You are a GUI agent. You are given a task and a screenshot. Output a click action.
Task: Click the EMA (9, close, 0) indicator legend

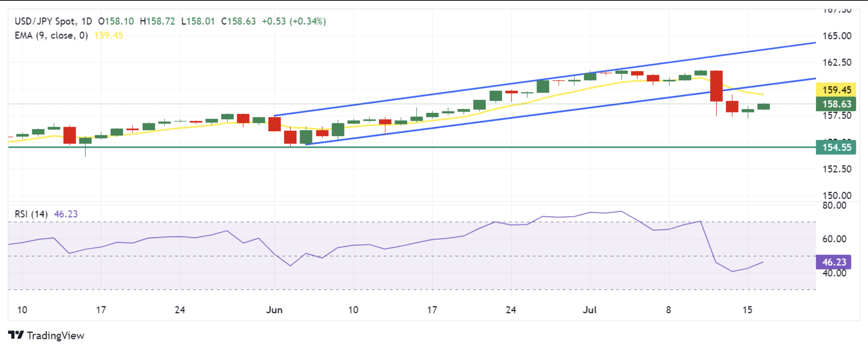(51, 35)
